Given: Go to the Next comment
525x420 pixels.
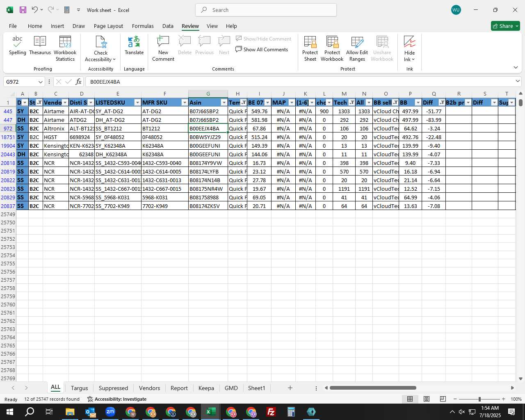Looking at the screenshot, I should [x=224, y=46].
